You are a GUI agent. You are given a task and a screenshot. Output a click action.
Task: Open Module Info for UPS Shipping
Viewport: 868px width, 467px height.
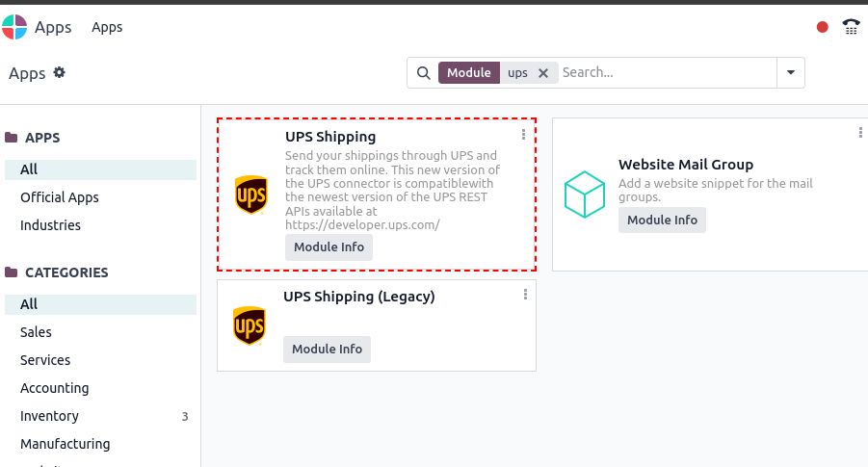[329, 247]
